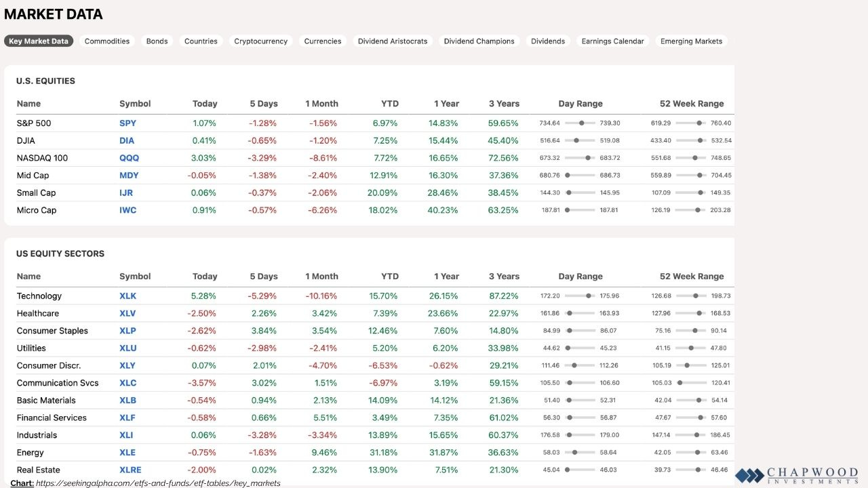Open the seekingalpha.com chart source link
Screen dimensions: 868x488
(158, 483)
